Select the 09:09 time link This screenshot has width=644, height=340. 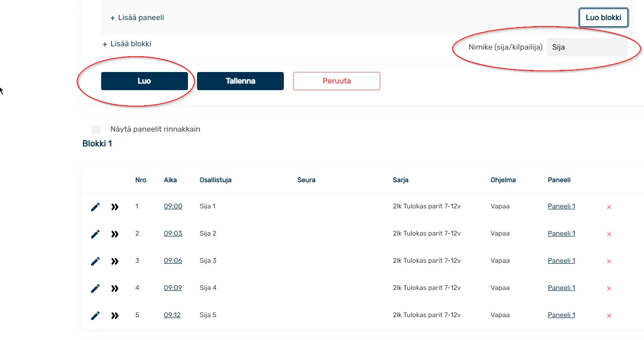tap(173, 288)
